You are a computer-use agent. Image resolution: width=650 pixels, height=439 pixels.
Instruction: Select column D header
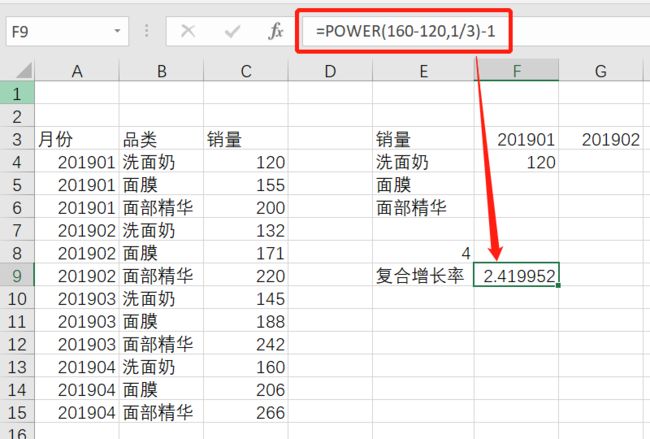click(x=330, y=71)
